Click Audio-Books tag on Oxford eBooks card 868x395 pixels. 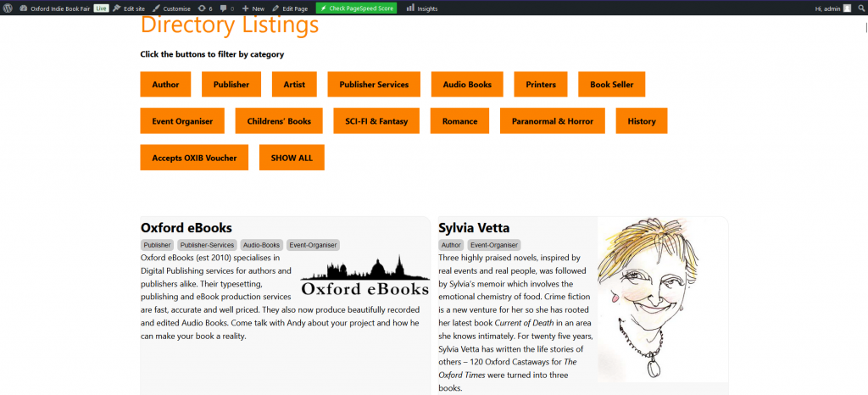pos(262,245)
